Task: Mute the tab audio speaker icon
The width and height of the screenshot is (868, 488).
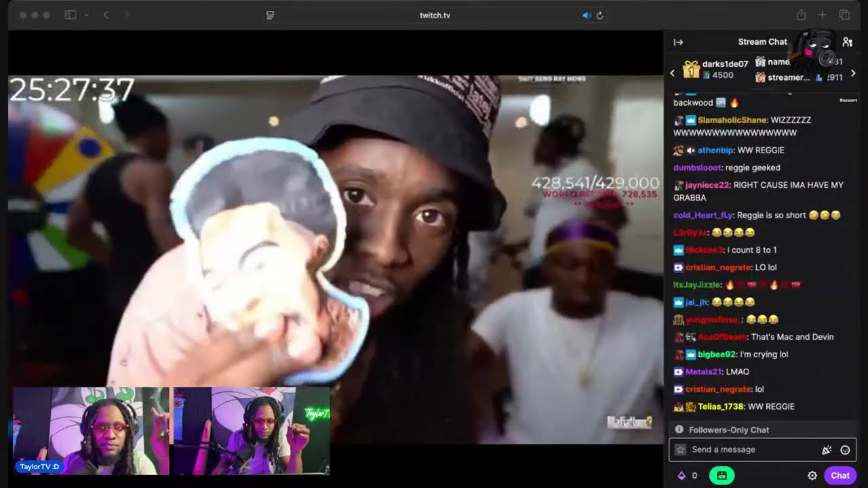Action: [587, 15]
